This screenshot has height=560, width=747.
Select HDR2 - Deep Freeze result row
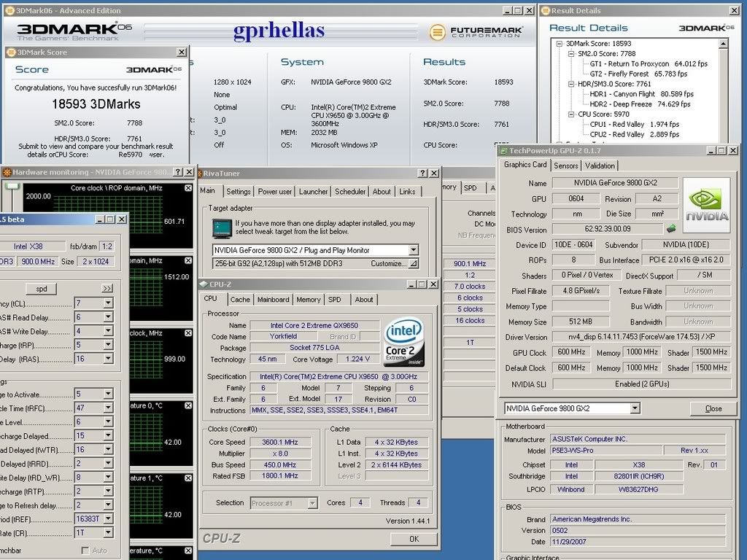pyautogui.click(x=640, y=104)
